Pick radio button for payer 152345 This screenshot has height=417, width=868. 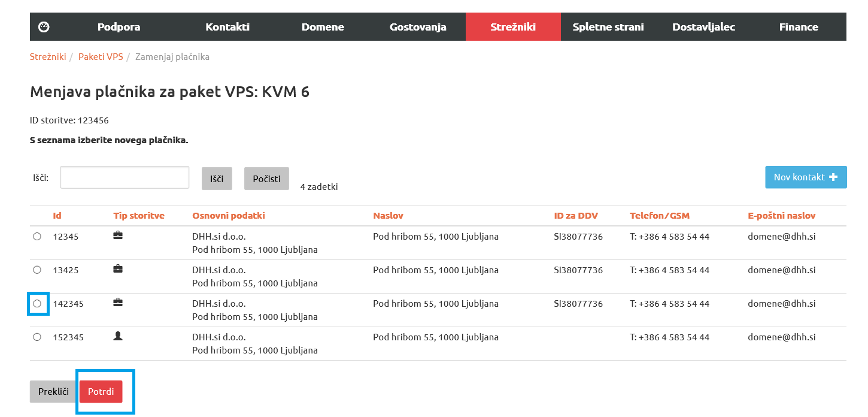pyautogui.click(x=37, y=337)
